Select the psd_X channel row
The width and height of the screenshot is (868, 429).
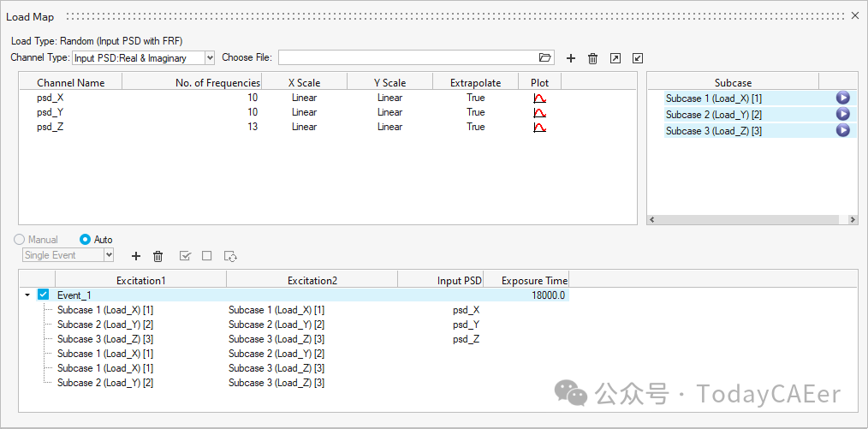[328, 98]
